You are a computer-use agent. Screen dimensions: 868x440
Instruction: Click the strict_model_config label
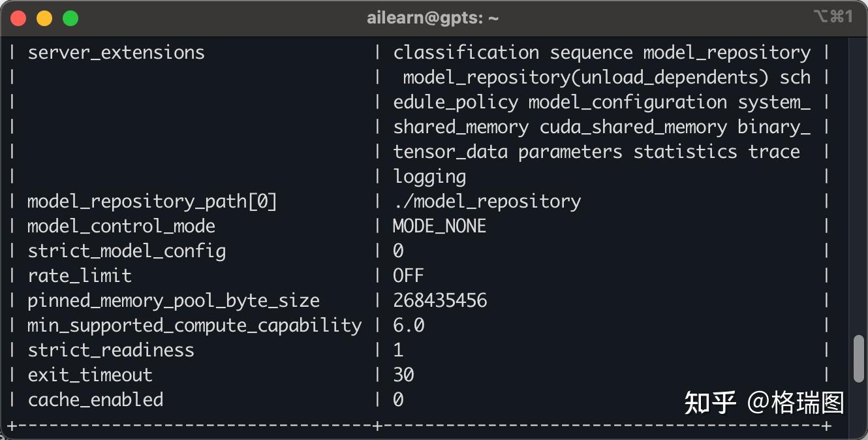coord(126,251)
